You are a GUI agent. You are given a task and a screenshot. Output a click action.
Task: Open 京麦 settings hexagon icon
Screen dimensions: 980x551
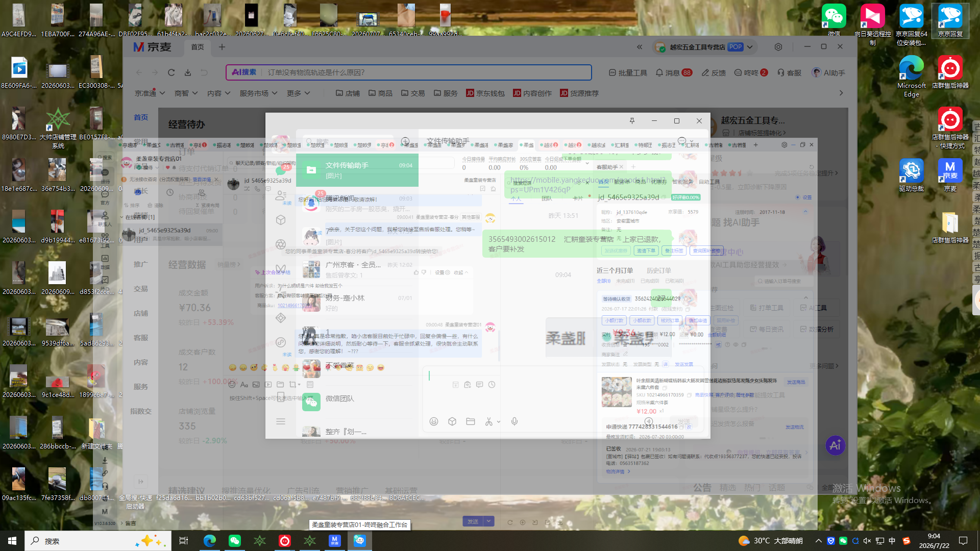click(x=778, y=47)
